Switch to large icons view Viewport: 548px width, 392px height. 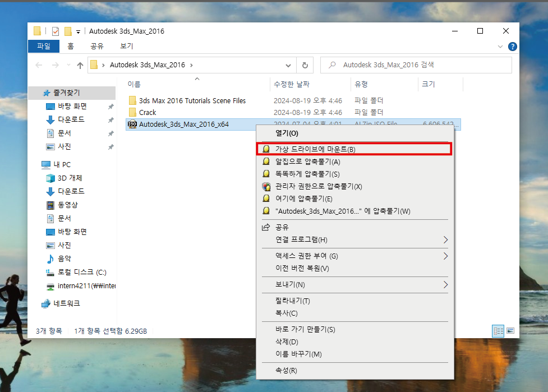pyautogui.click(x=510, y=331)
